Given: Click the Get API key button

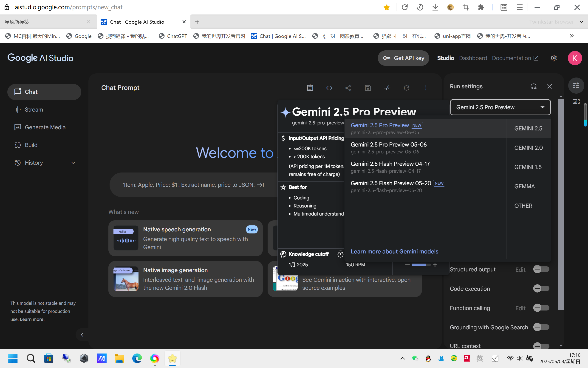Looking at the screenshot, I should tap(403, 58).
